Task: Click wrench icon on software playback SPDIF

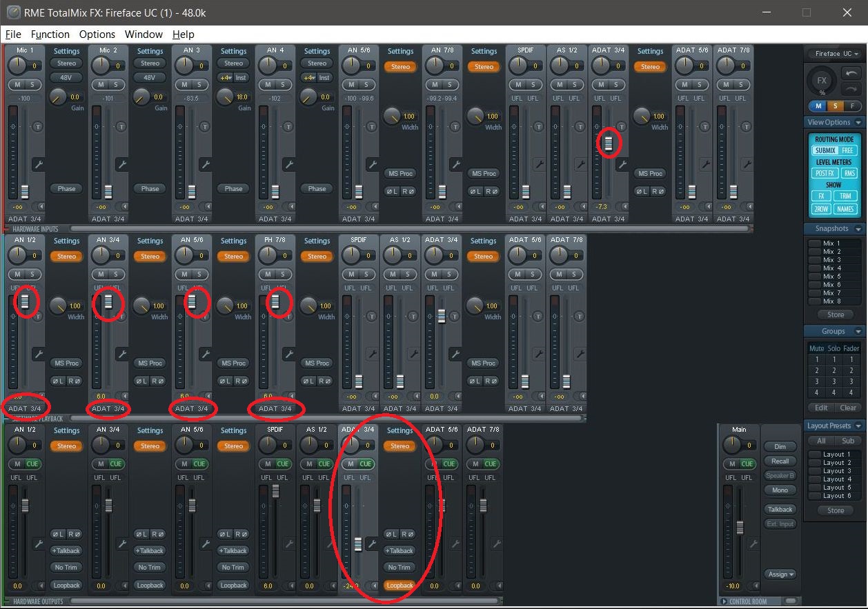Action: click(x=373, y=354)
